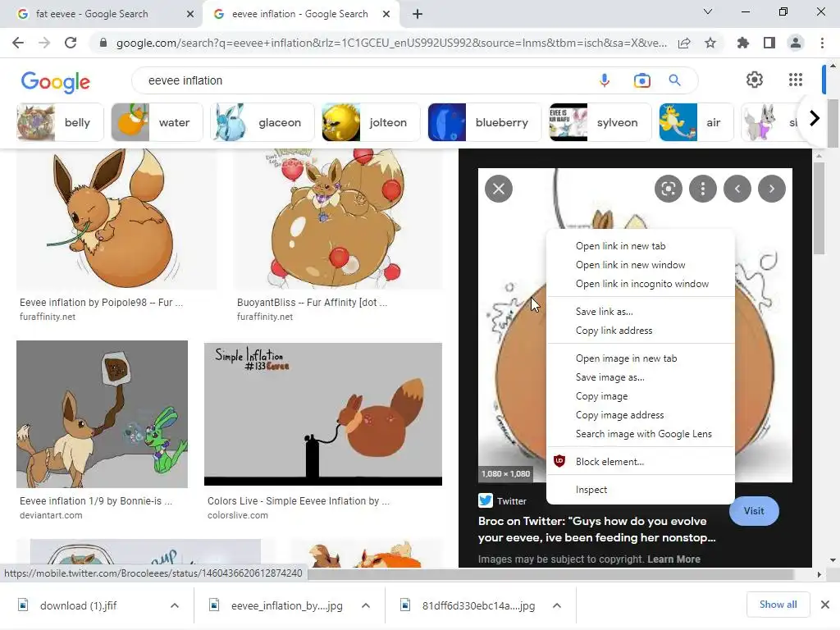Open 'Eevee inflation by Poipole98' thumbnail
Screen dimensions: 840x630
tap(116, 219)
